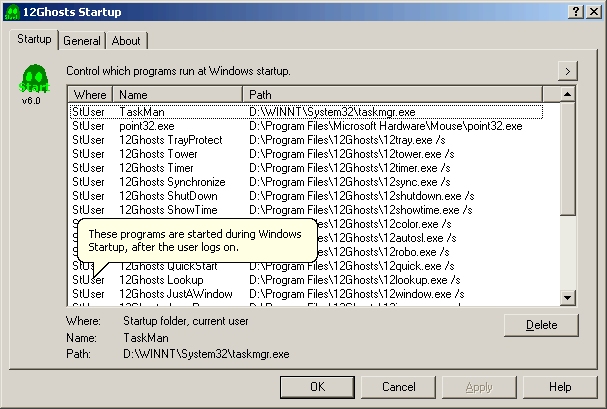Expand options with the > arrow button
607x409 pixels.
[x=568, y=71]
